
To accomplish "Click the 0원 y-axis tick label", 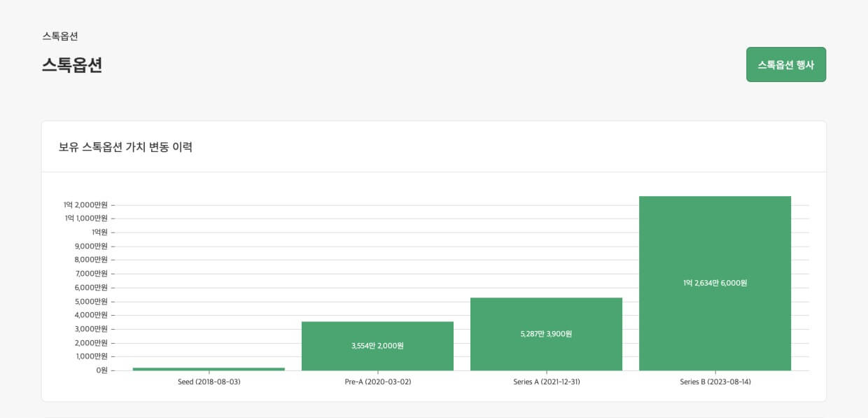I will coord(102,370).
